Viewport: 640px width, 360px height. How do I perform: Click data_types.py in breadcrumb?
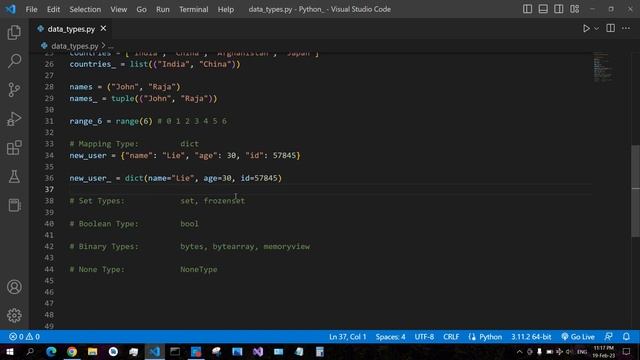(x=75, y=46)
